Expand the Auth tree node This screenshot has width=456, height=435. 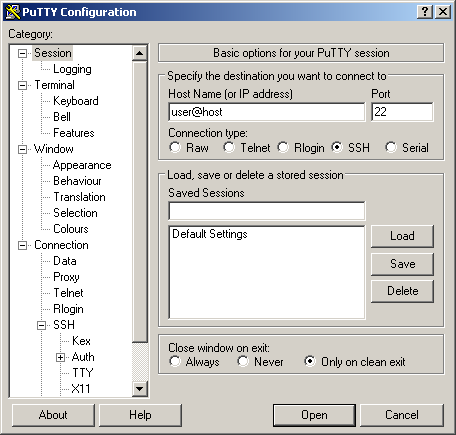[60, 357]
